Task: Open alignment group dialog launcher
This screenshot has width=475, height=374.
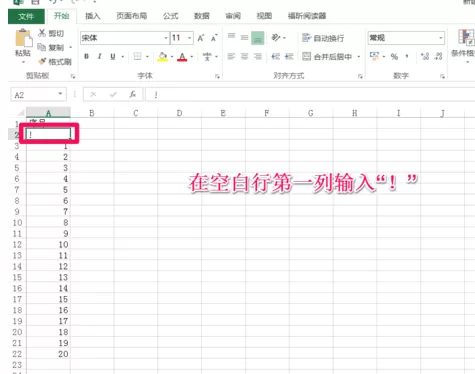Action: click(360, 77)
